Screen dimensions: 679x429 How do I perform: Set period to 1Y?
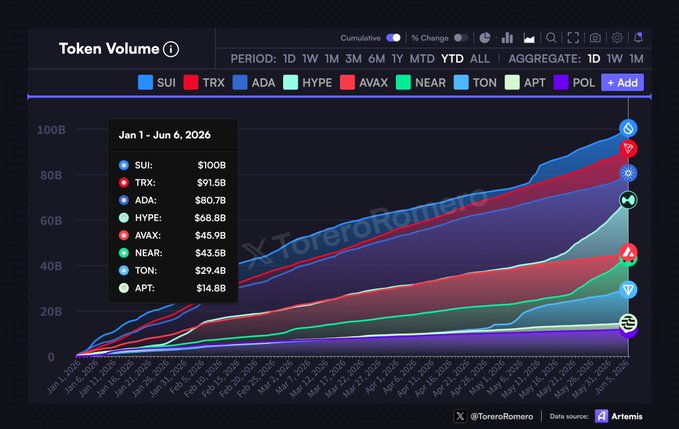tap(397, 59)
